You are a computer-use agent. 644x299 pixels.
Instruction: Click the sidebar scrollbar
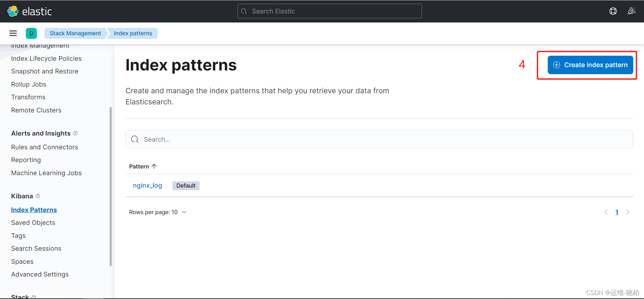click(111, 186)
